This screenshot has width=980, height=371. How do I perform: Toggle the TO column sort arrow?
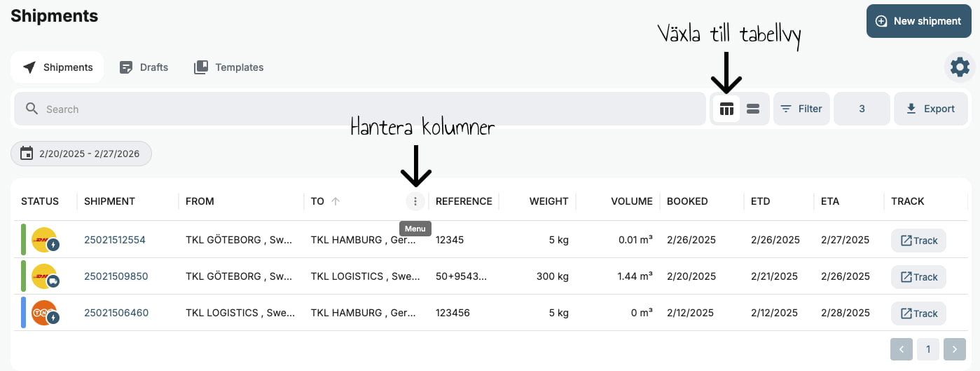coord(336,201)
